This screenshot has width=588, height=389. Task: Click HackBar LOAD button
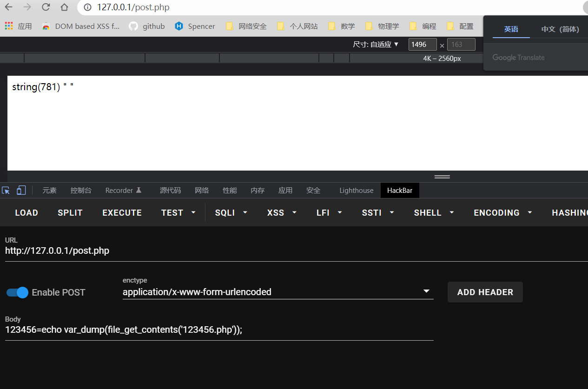[26, 212]
